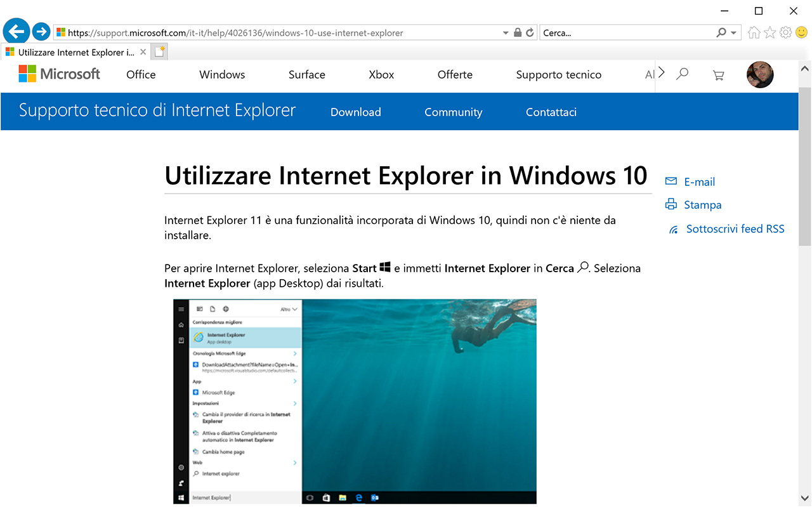Close the current browser tab
812x507 pixels.
click(x=143, y=52)
